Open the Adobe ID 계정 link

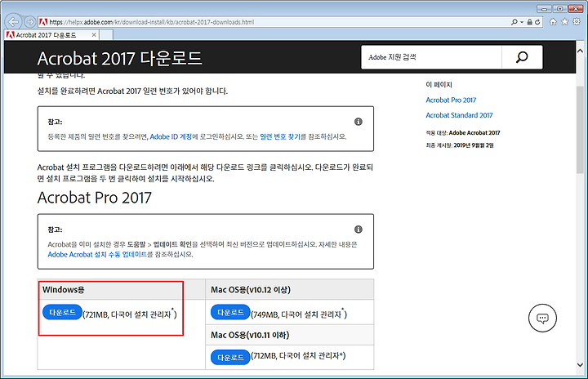(171, 136)
